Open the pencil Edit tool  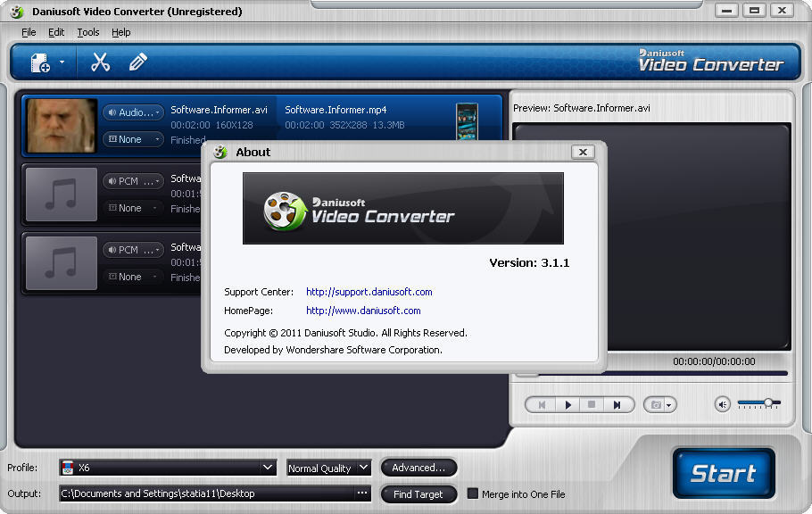[x=137, y=62]
